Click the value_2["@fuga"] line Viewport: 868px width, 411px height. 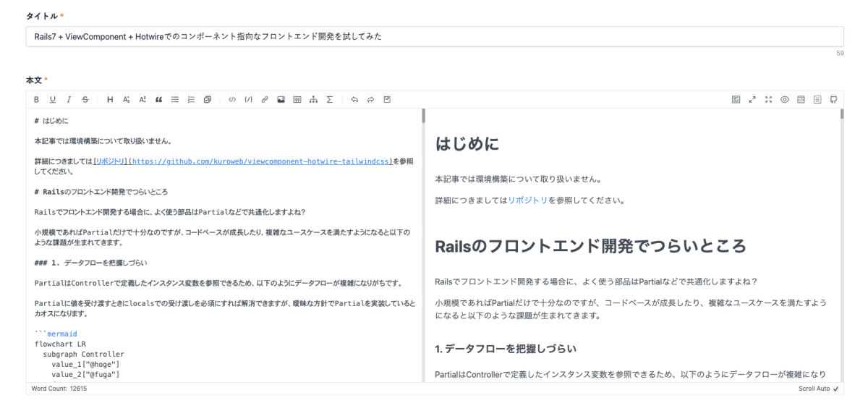[x=85, y=375]
